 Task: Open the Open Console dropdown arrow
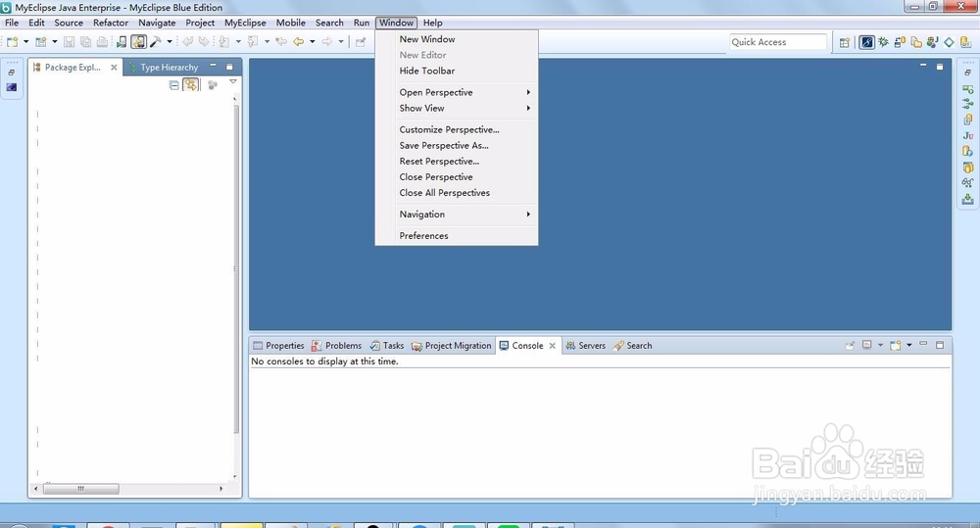909,345
